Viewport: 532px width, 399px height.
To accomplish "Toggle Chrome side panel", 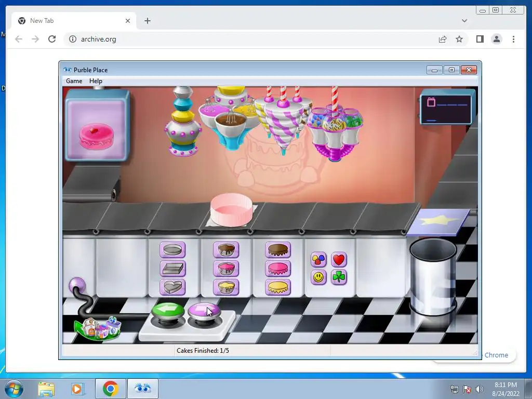I will click(x=480, y=39).
